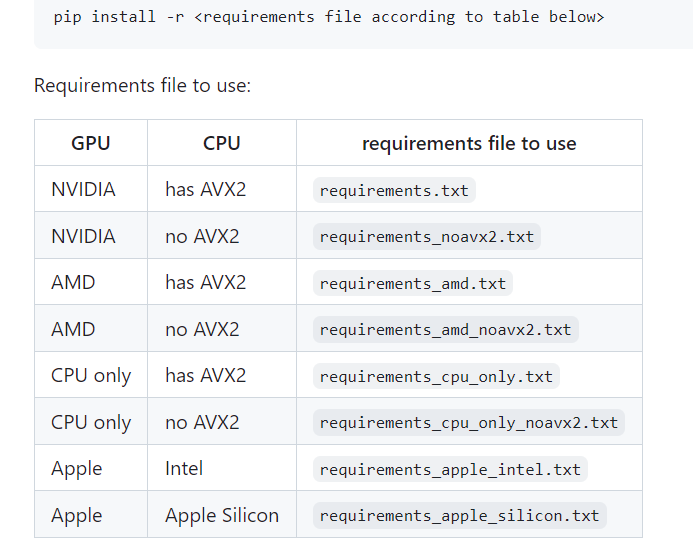693x556 pixels.
Task: Select the requirements.txt code label
Action: 394,190
